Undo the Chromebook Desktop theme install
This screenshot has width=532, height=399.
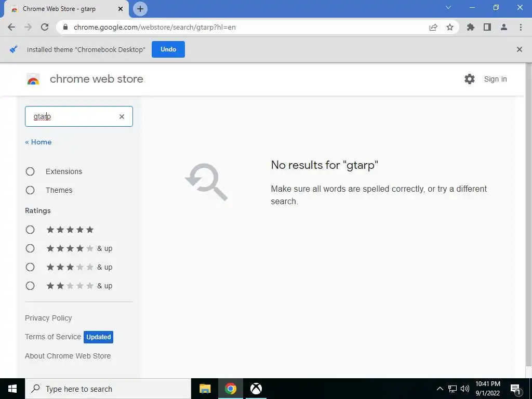tap(168, 49)
